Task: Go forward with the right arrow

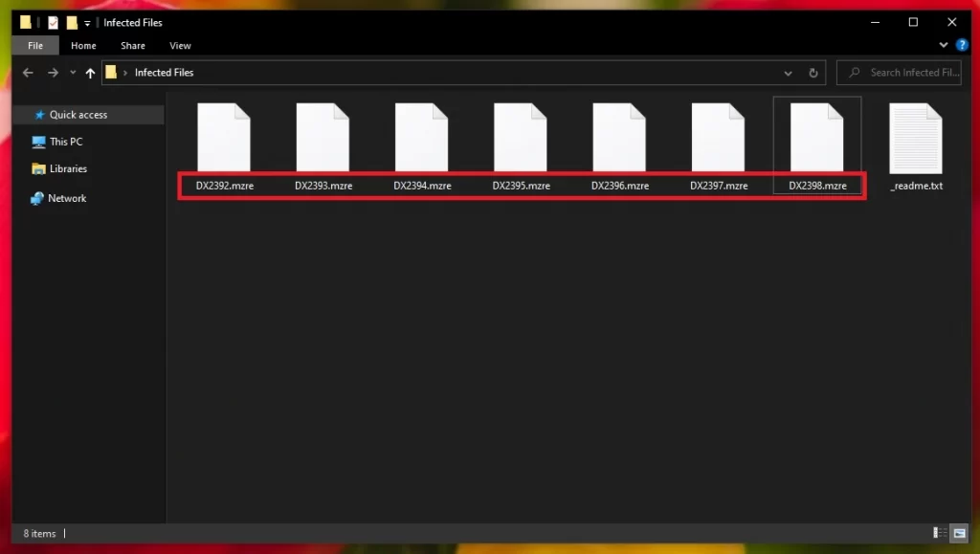Action: (x=54, y=73)
